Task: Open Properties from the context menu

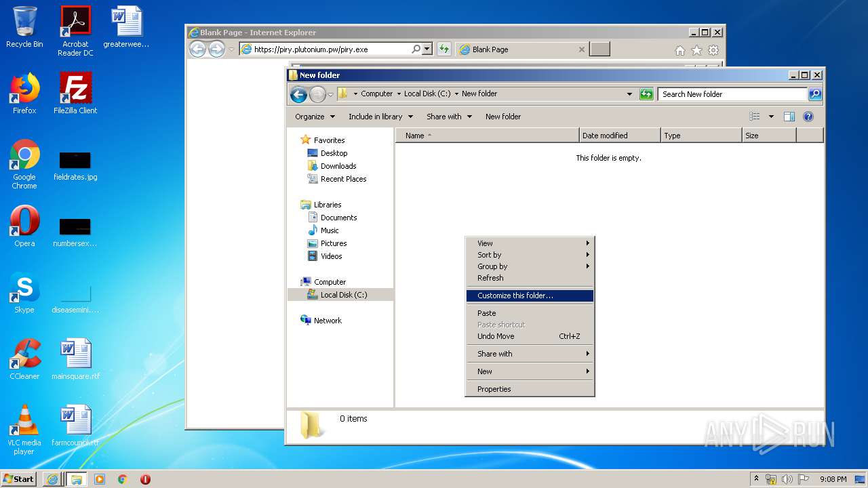Action: tap(530, 389)
